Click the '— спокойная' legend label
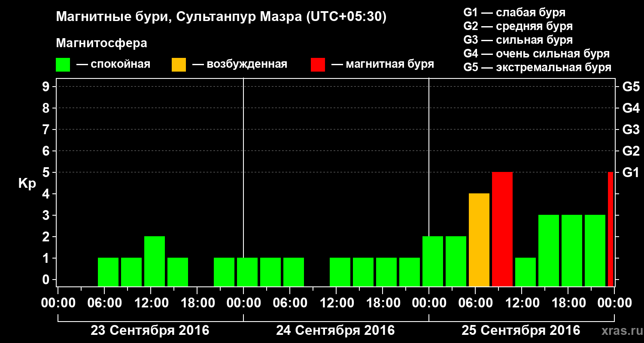 point(113,65)
